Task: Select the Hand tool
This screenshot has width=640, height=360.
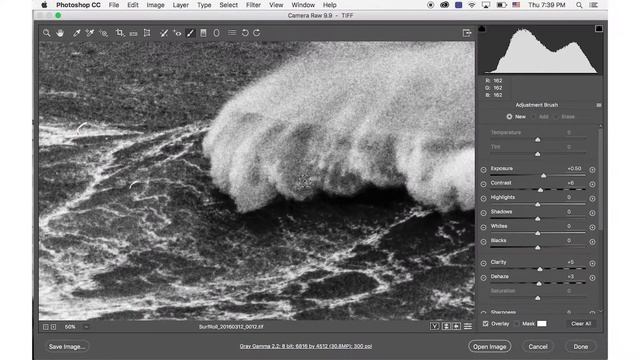Action: click(60, 33)
